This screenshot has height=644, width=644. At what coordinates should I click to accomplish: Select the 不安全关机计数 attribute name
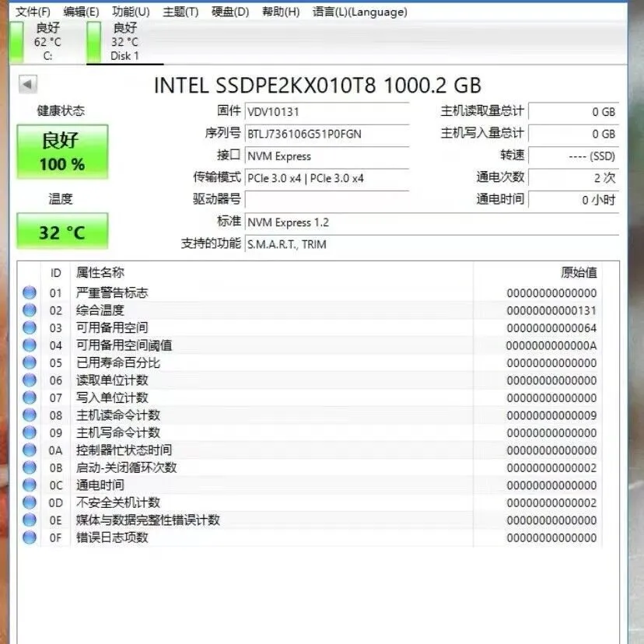pos(118,502)
